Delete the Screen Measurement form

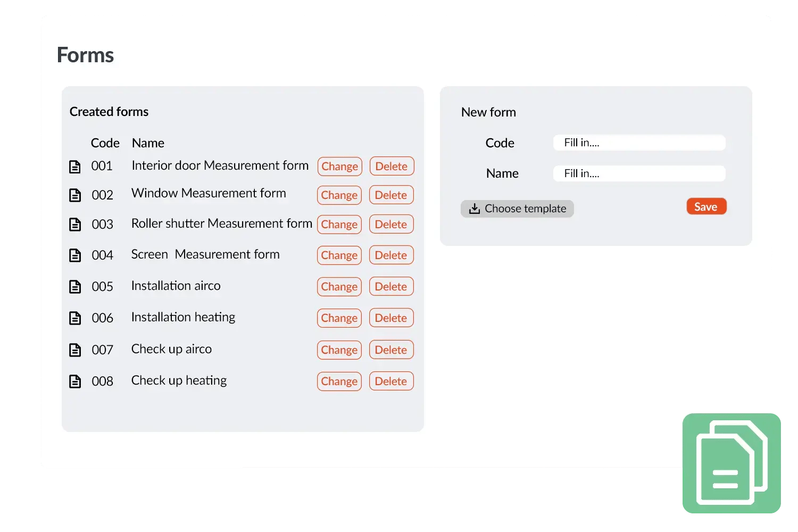point(391,255)
